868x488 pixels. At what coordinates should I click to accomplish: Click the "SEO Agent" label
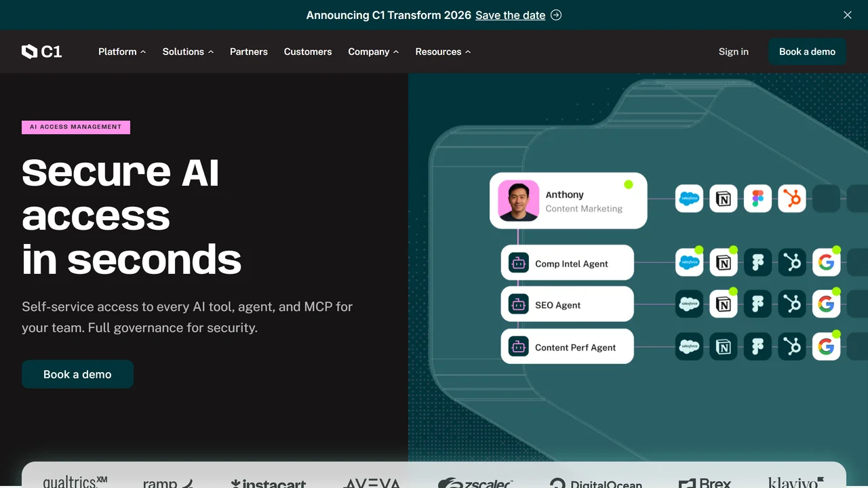click(x=558, y=305)
